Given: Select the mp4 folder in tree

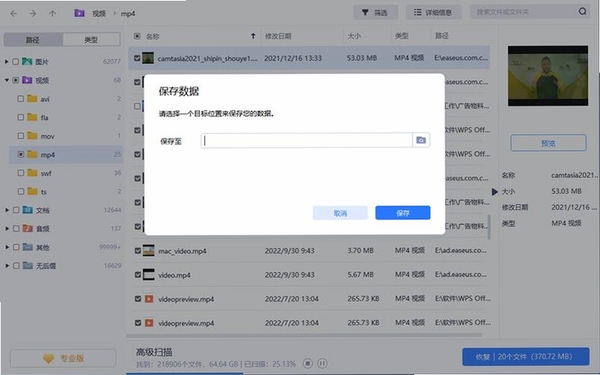Looking at the screenshot, I should tap(66, 154).
